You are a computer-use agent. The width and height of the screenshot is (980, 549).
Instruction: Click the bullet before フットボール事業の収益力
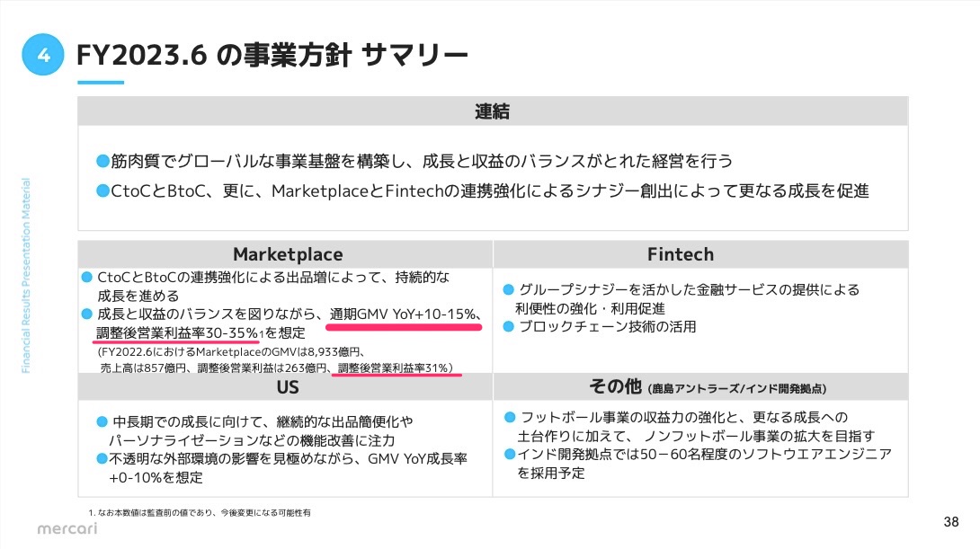tap(510, 417)
